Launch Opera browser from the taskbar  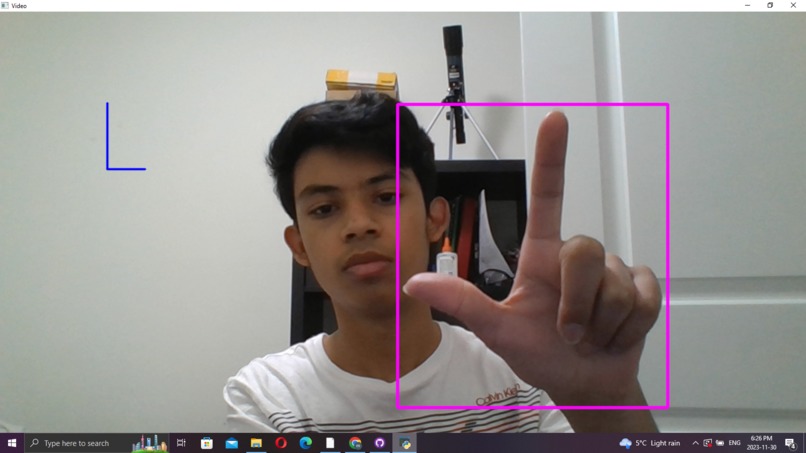click(x=281, y=443)
